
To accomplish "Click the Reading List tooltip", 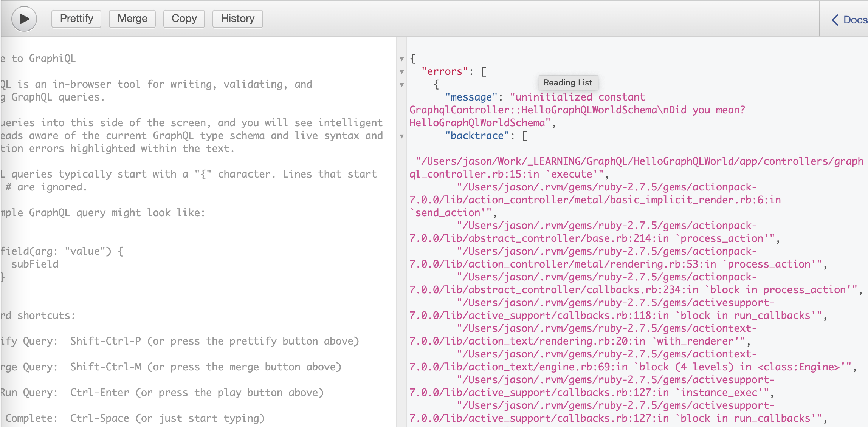I will click(567, 82).
